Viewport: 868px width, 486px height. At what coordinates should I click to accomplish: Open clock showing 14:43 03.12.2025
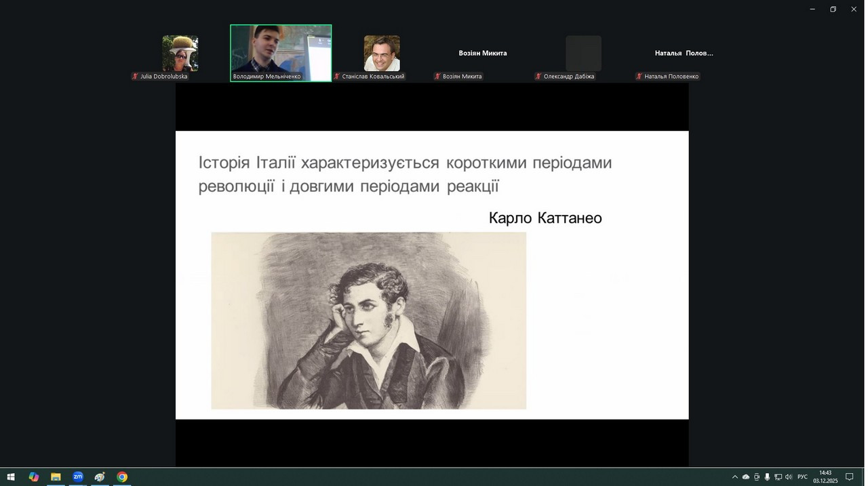click(825, 477)
